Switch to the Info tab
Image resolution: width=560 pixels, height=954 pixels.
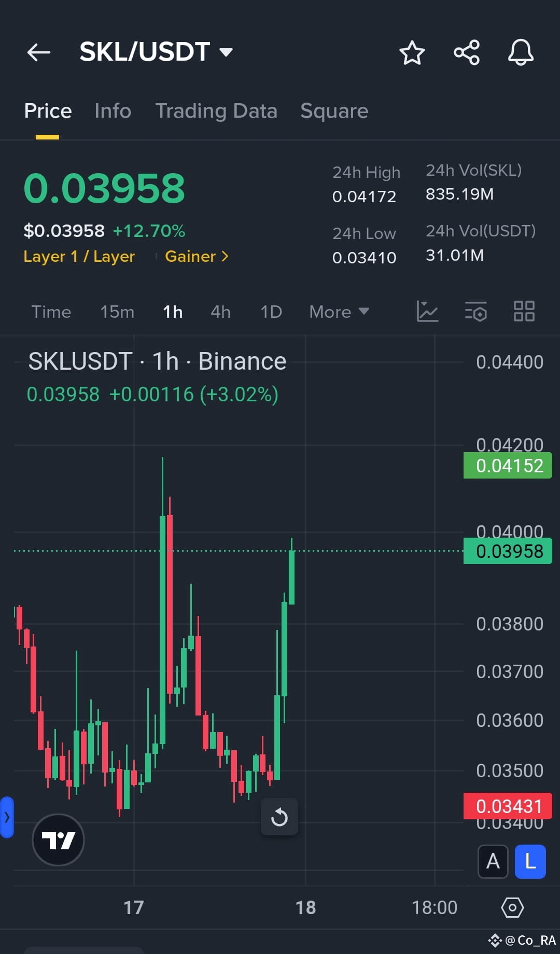pos(113,111)
